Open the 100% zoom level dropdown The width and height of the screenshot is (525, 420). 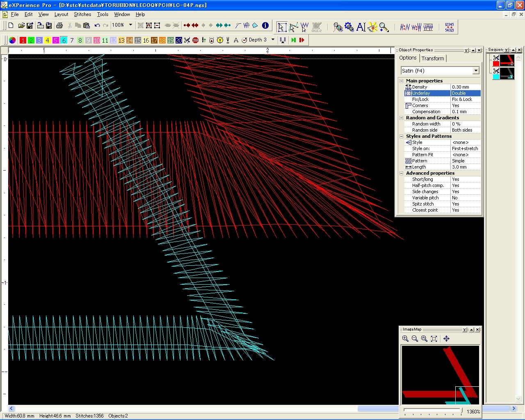tap(131, 25)
